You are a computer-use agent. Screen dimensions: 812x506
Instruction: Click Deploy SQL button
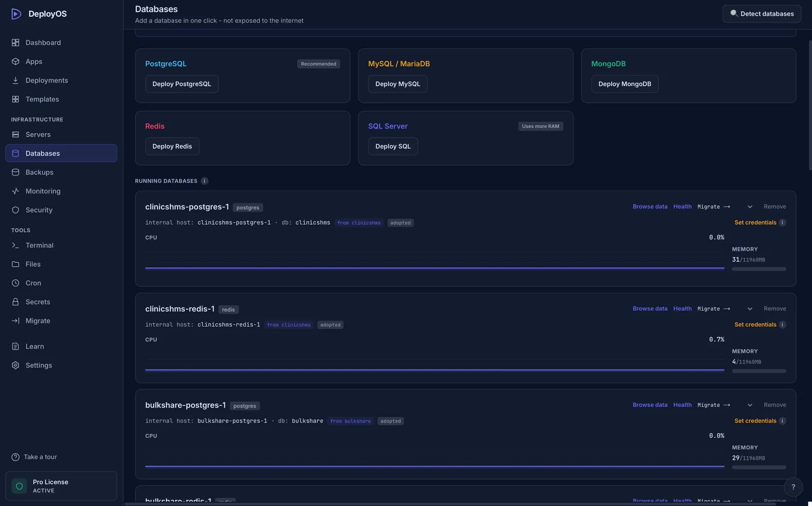(x=393, y=147)
